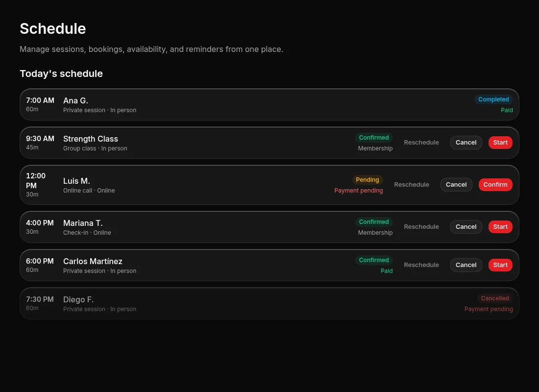This screenshot has height=392, width=539.
Task: Click 'Group class · In person' subtitle
Action: click(x=95, y=148)
